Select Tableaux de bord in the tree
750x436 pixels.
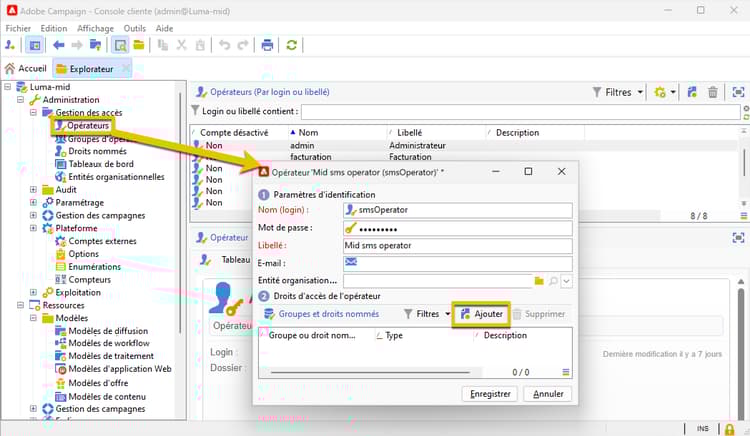click(x=100, y=164)
